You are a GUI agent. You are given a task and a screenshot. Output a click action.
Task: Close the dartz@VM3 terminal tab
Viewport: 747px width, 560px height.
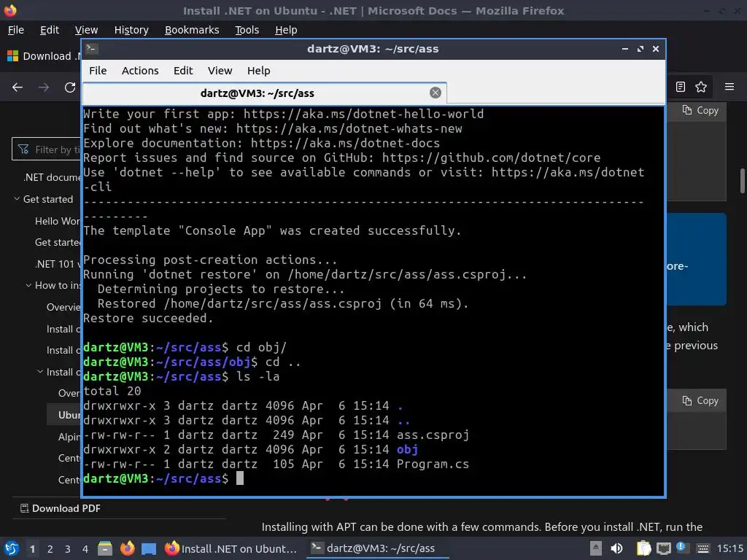435,93
